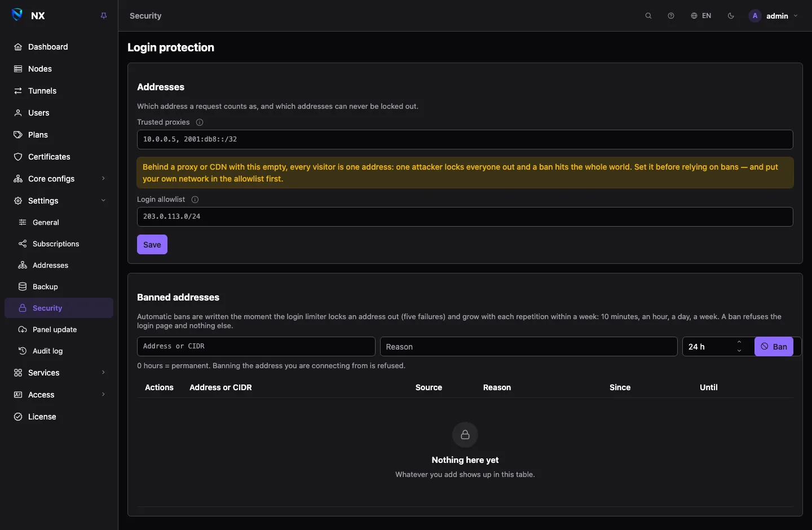Click the Address or CIDR column header
812x530 pixels.
click(x=220, y=387)
